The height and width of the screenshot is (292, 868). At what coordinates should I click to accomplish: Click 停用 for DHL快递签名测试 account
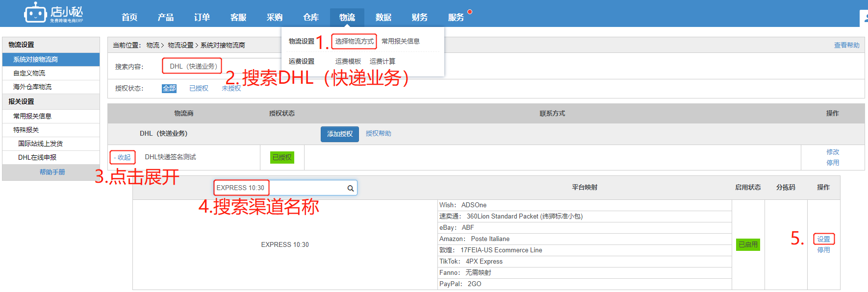click(833, 163)
